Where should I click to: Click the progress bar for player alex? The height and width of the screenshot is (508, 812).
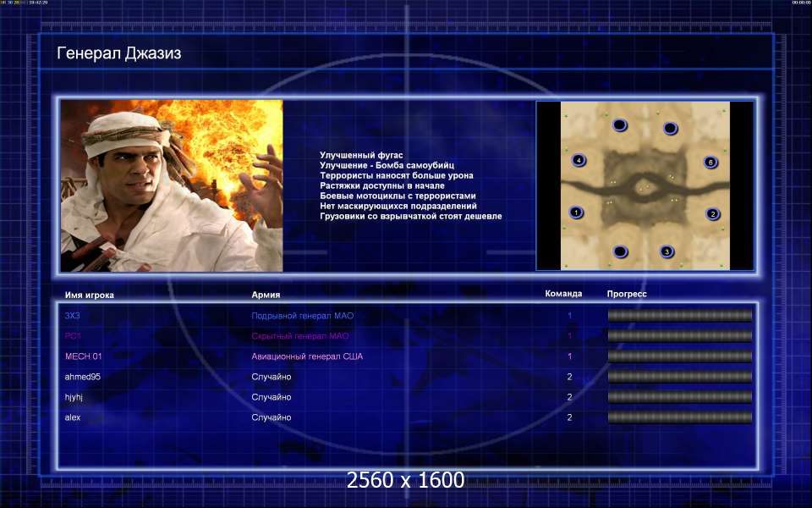click(x=679, y=417)
